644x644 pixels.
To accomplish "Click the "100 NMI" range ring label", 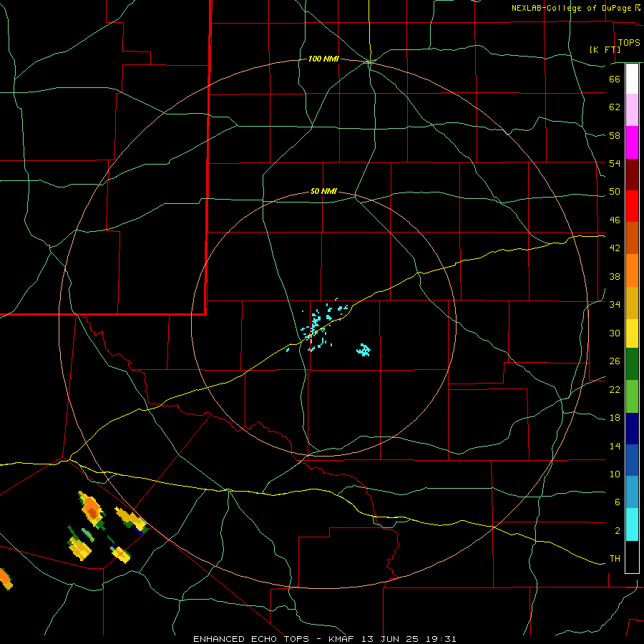I will tap(323, 59).
